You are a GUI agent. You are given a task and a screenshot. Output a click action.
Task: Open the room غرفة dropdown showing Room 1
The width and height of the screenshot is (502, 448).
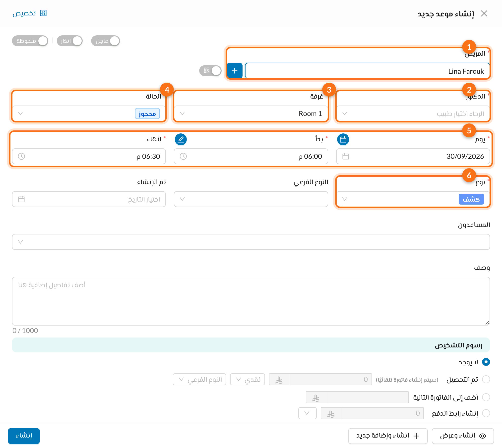pyautogui.click(x=251, y=113)
